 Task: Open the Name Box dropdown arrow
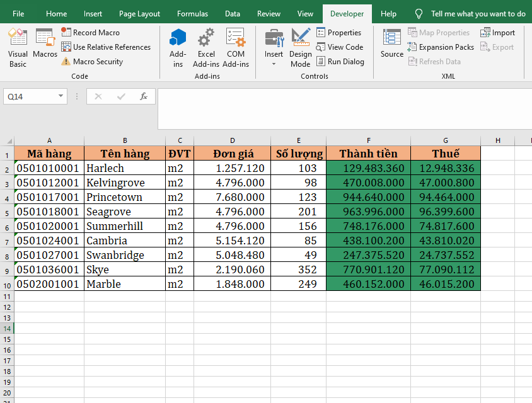click(x=61, y=96)
